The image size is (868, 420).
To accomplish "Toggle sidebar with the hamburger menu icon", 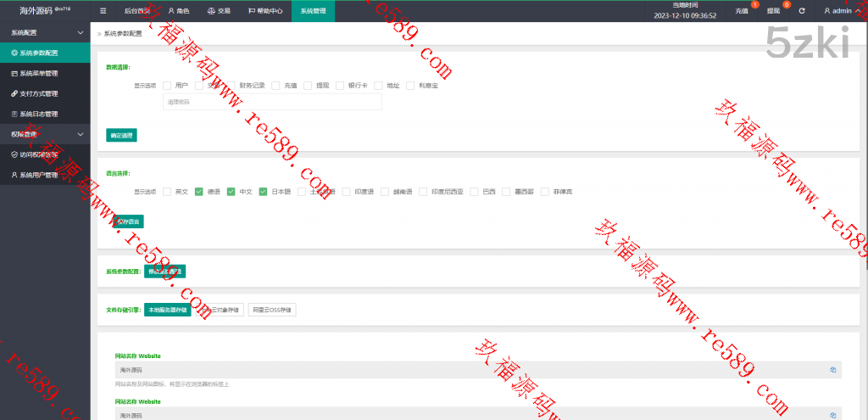I will pyautogui.click(x=103, y=11).
